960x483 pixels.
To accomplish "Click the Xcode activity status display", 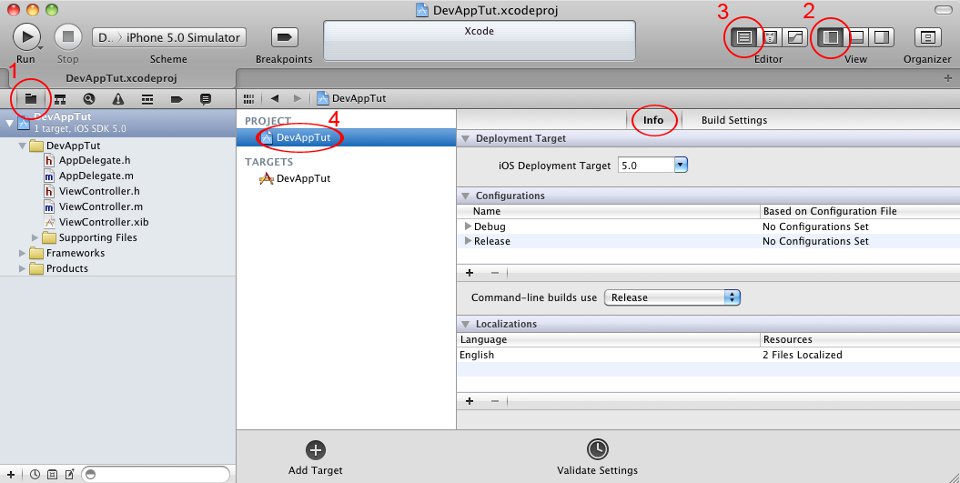I will (479, 41).
